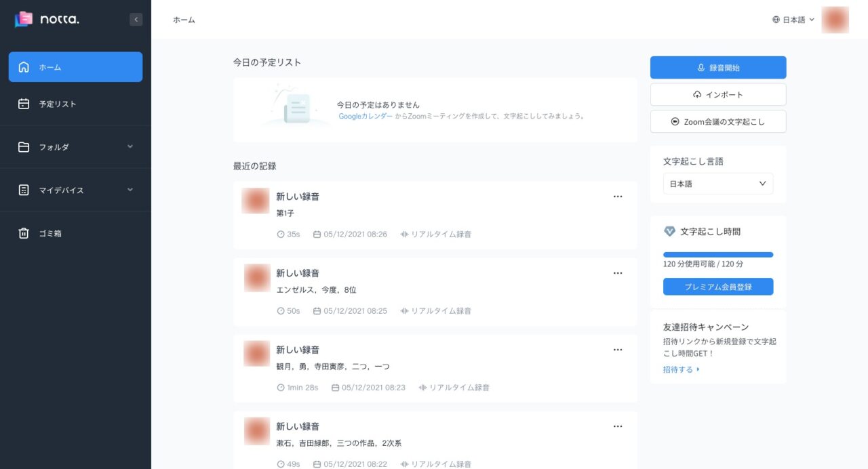Open the 日本語 interface language menu
This screenshot has height=469, width=868.
tap(792, 20)
